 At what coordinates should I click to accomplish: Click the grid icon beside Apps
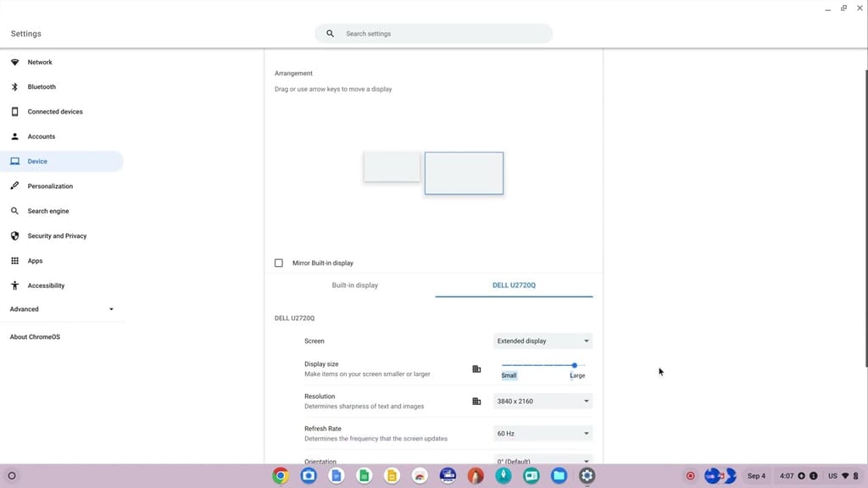click(x=15, y=261)
